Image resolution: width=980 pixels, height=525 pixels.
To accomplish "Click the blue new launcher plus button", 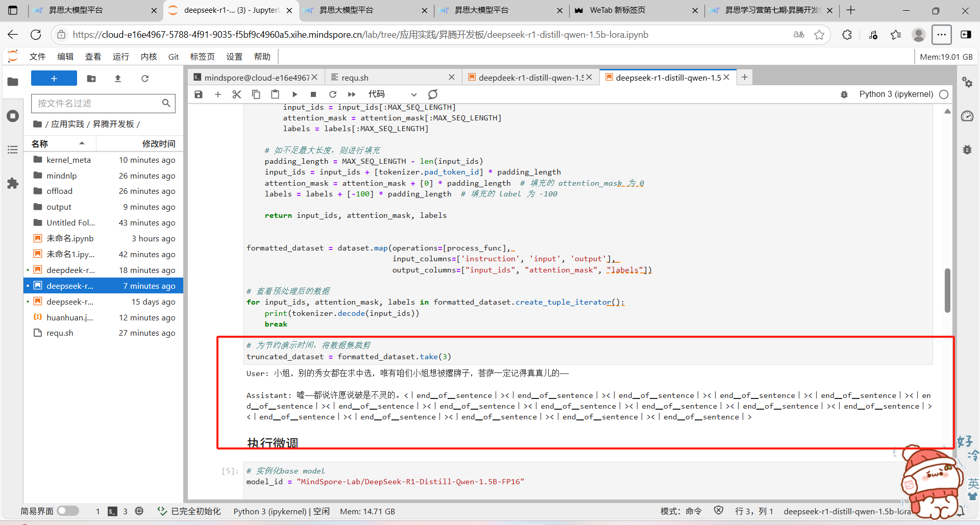I will point(54,79).
